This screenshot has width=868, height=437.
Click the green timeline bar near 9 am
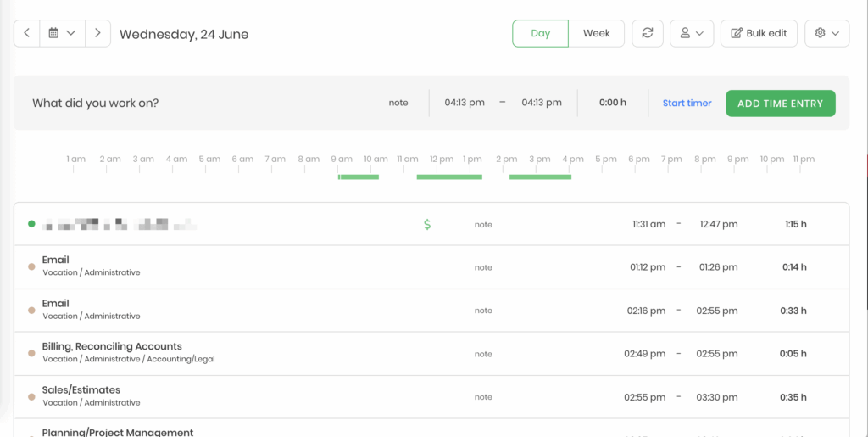[358, 176]
